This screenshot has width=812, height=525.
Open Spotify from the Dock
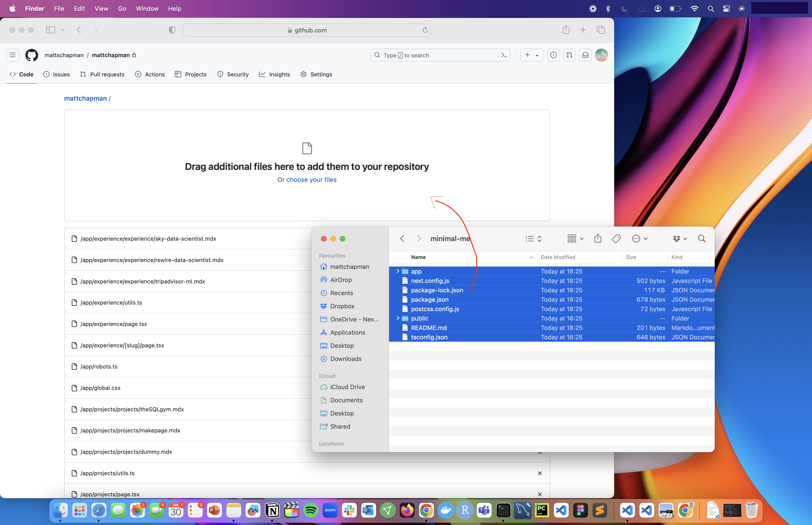click(310, 510)
